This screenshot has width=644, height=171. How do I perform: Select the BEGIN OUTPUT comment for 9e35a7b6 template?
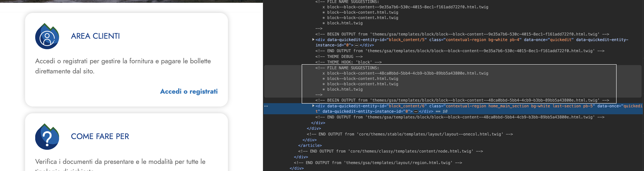coord(462,34)
